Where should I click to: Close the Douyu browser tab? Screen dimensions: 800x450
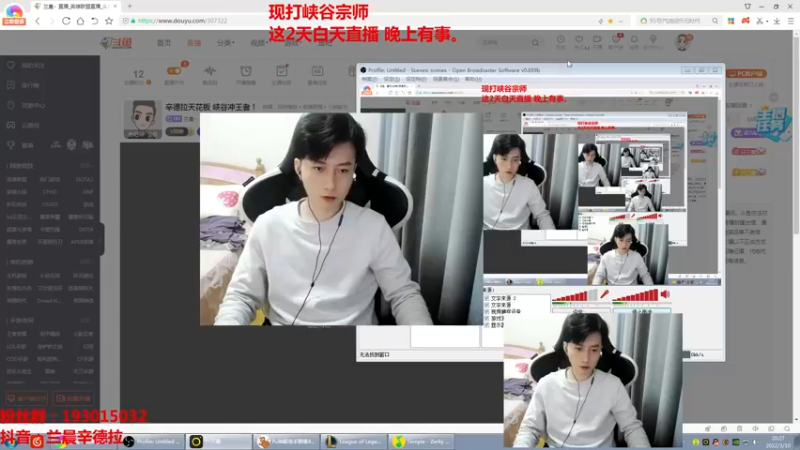point(115,6)
